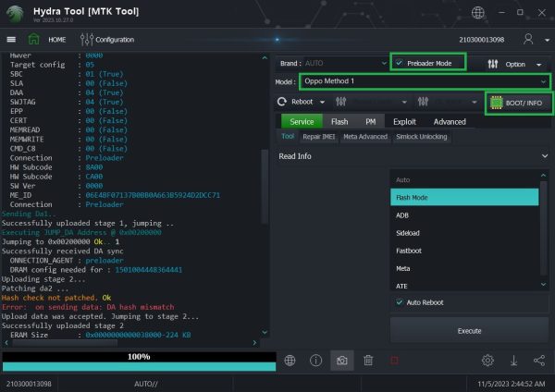
Task: Click the Reboot circular arrow icon
Action: pos(282,102)
